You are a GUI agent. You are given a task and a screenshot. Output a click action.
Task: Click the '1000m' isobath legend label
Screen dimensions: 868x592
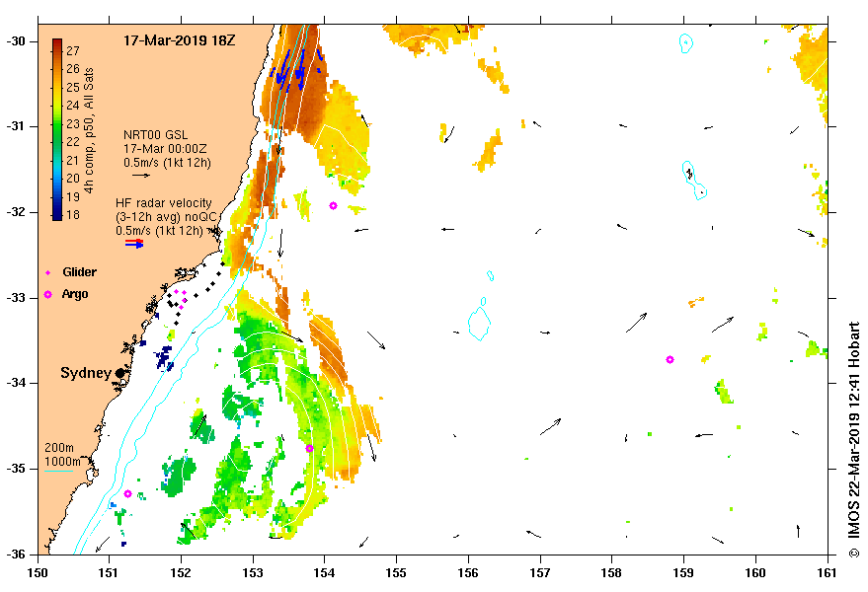pyautogui.click(x=62, y=462)
